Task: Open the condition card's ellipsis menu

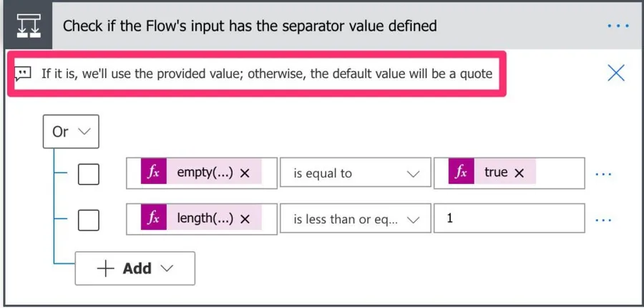Action: [617, 26]
